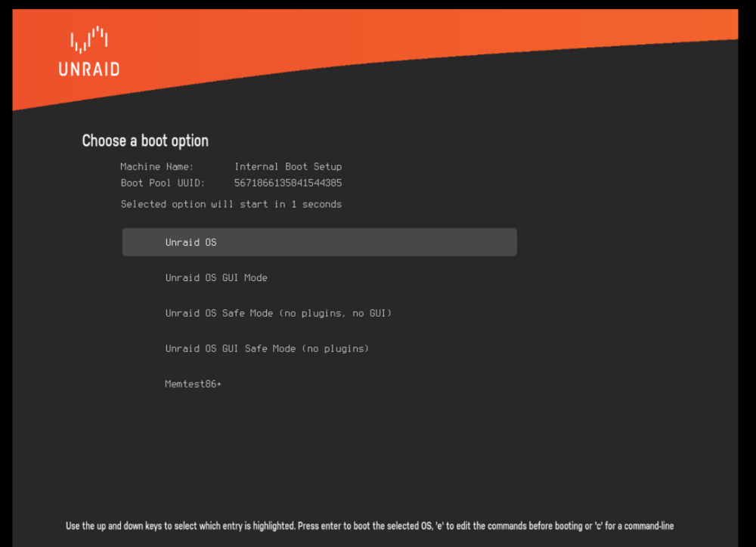Click the 'Internal Boot Setup' machine name value

click(x=288, y=167)
